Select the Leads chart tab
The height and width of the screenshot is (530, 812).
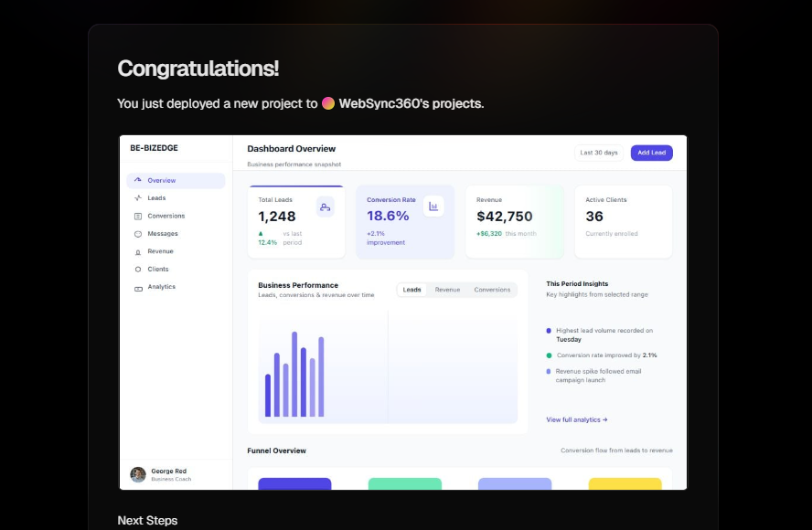point(412,290)
